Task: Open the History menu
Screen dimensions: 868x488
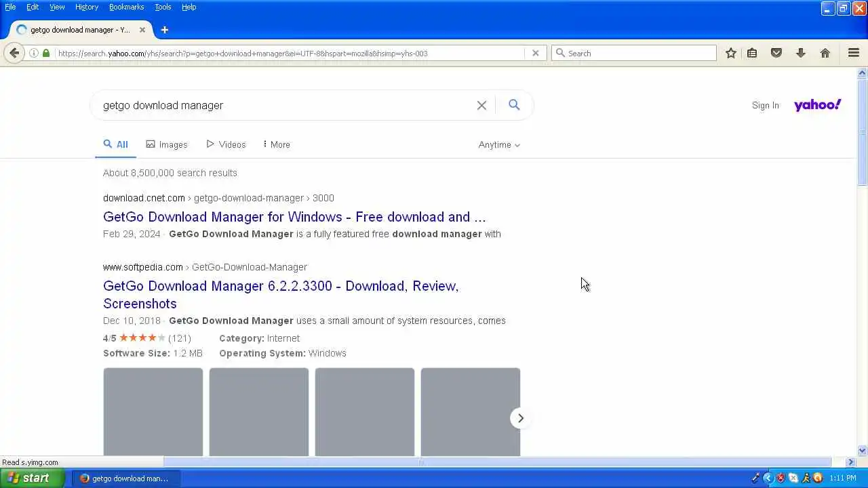Action: click(x=87, y=7)
